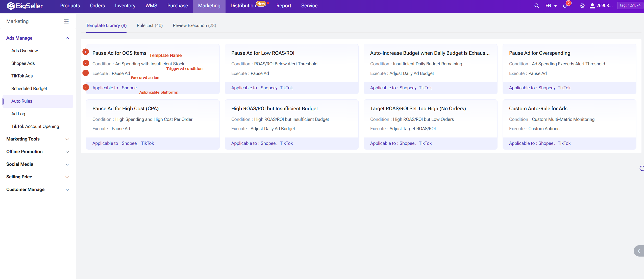Open the Shopee Ads sidebar link
This screenshot has width=644, height=279.
pos(23,63)
